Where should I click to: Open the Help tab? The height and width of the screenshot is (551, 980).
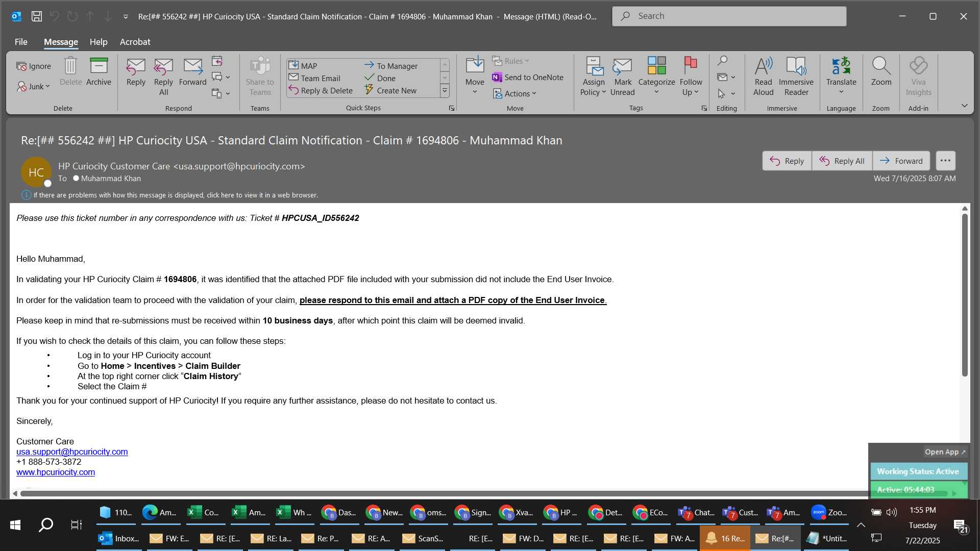coord(99,42)
